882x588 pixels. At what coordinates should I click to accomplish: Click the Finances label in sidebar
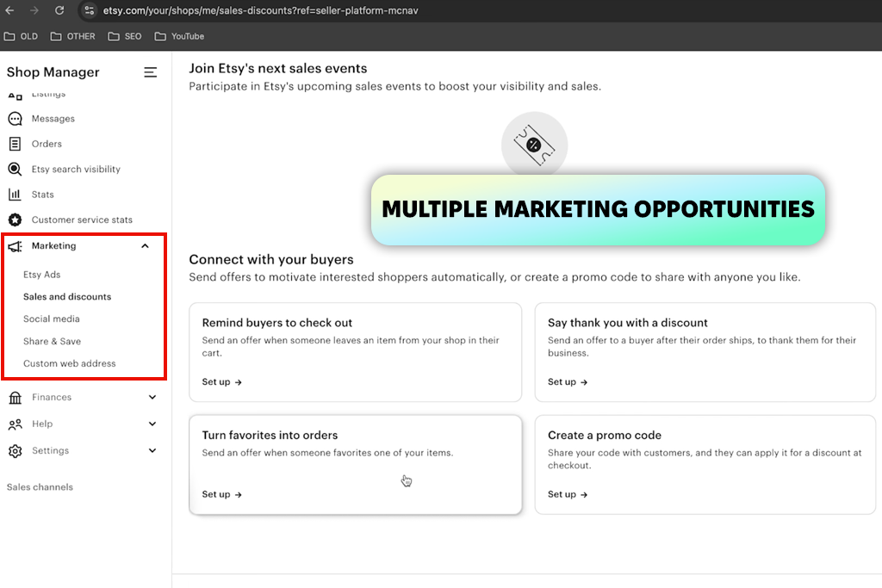click(52, 397)
